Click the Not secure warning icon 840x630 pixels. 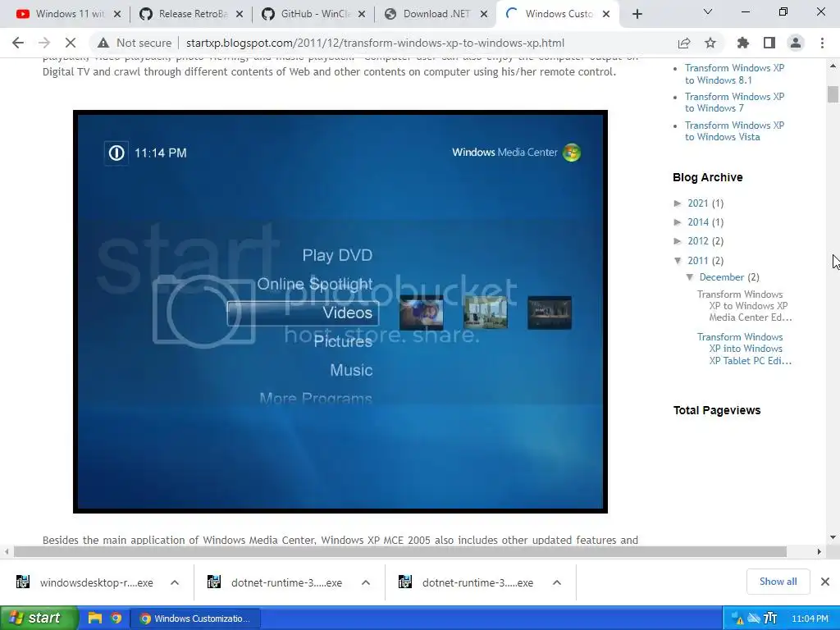click(x=103, y=43)
